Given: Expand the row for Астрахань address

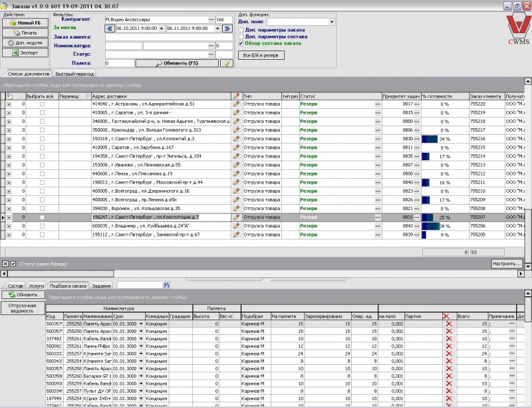Looking at the screenshot, I should 9,104.
